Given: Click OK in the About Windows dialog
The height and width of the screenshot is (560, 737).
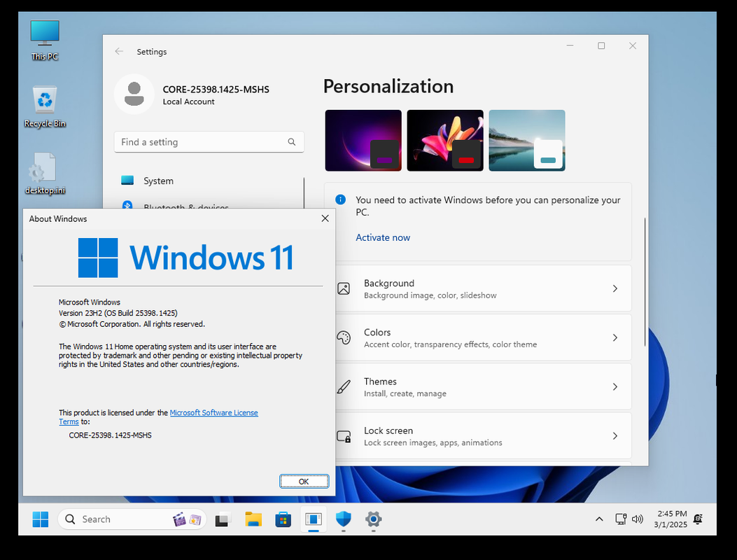Looking at the screenshot, I should point(304,482).
